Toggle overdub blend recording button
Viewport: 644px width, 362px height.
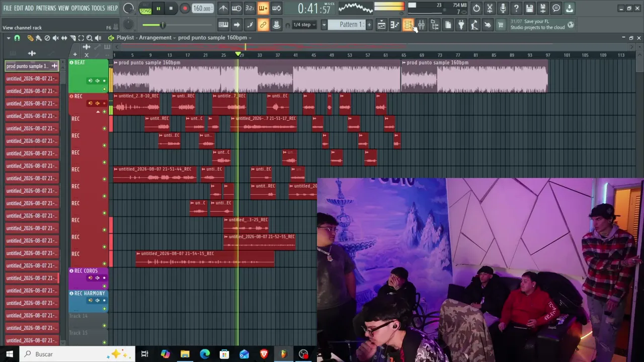tap(263, 8)
